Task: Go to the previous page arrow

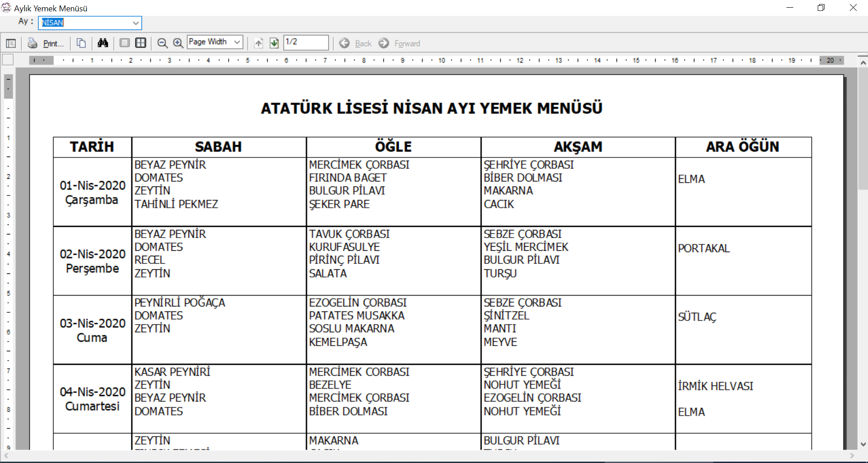Action: [x=259, y=43]
